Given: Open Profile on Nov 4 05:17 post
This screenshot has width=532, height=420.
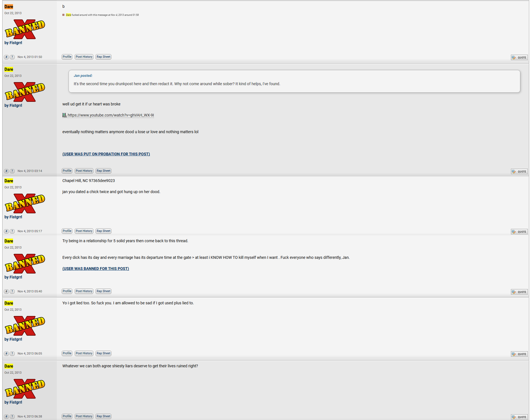Looking at the screenshot, I should 67,231.
